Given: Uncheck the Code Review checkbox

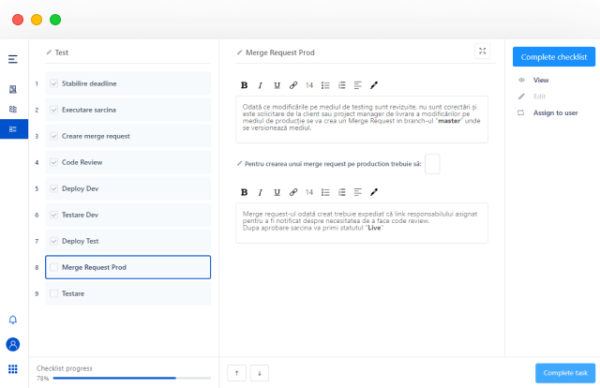Looking at the screenshot, I should [54, 162].
